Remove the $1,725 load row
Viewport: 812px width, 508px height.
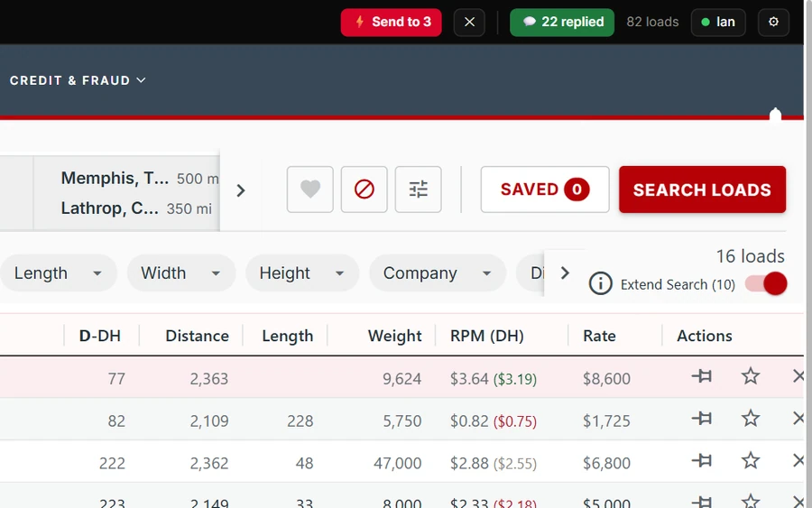798,419
